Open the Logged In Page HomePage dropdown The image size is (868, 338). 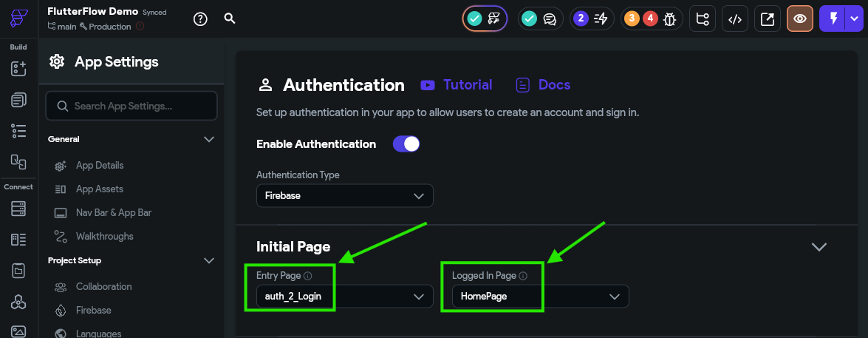[540, 297]
